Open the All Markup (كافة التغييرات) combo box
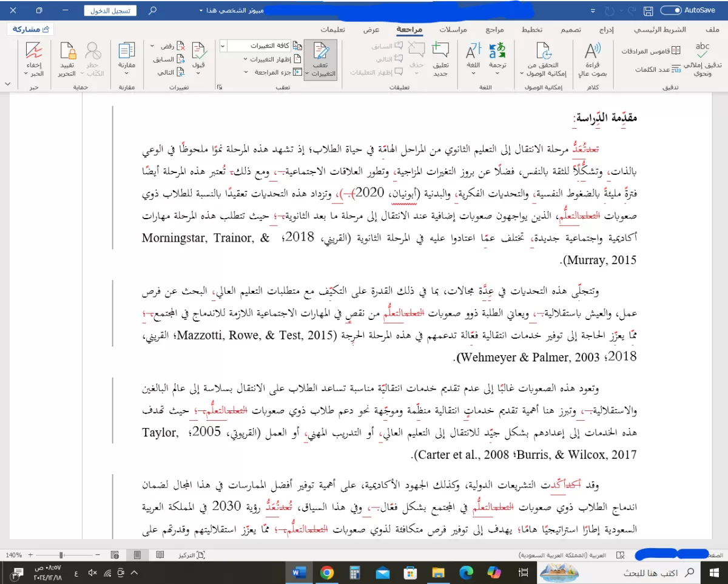728x584 pixels. [x=255, y=46]
